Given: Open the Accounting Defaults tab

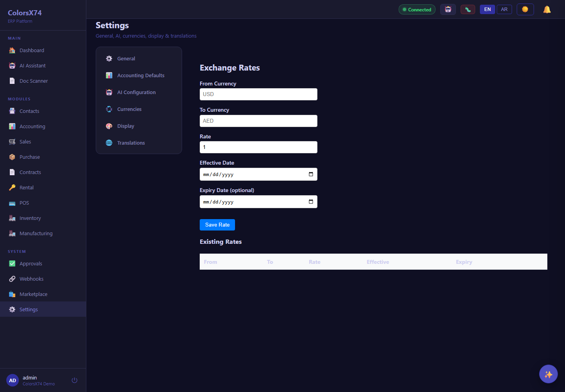Looking at the screenshot, I should click(x=139, y=76).
